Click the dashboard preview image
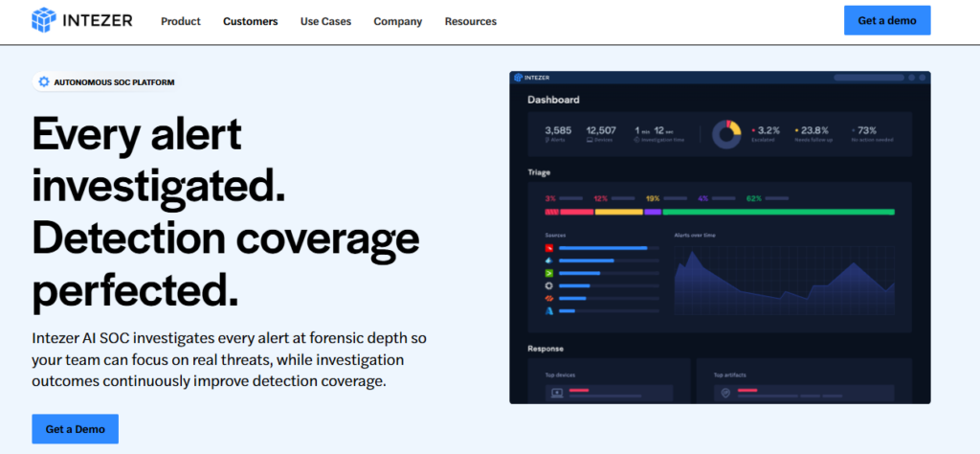 click(720, 237)
